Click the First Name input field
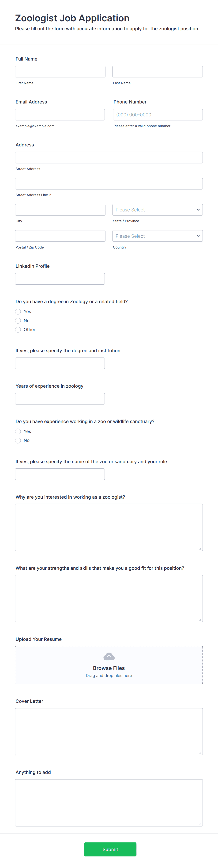 (x=60, y=71)
